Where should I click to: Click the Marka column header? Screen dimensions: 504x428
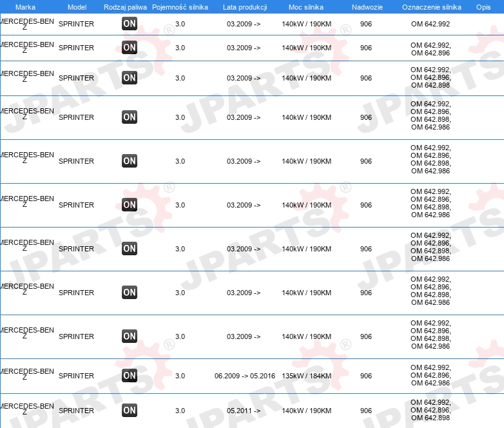click(25, 7)
